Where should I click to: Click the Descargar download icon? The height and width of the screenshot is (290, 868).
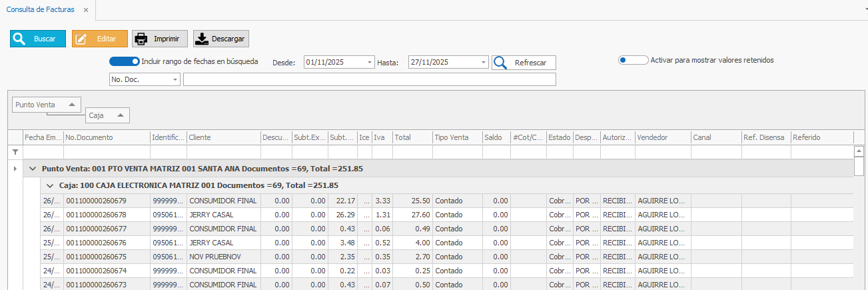click(202, 39)
